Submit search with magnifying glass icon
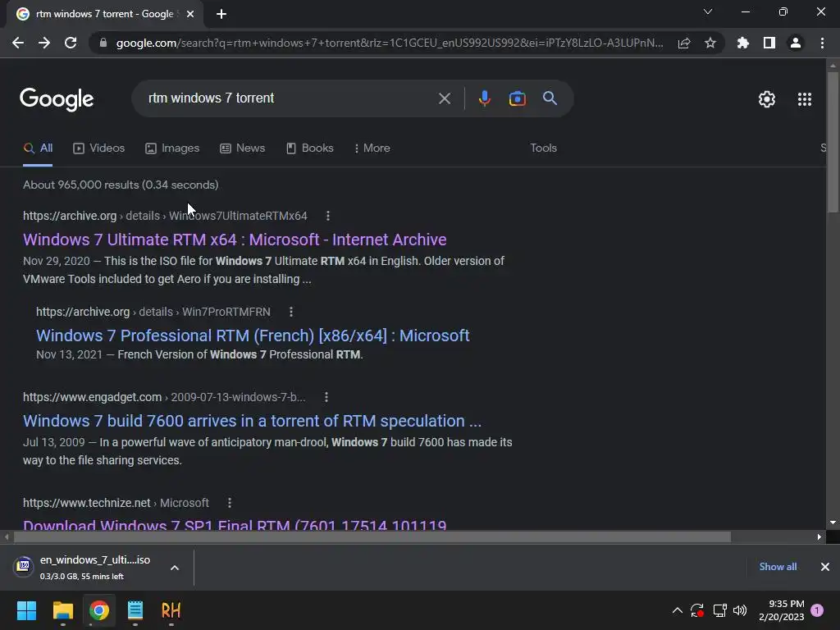Image resolution: width=840 pixels, height=630 pixels. pyautogui.click(x=550, y=98)
